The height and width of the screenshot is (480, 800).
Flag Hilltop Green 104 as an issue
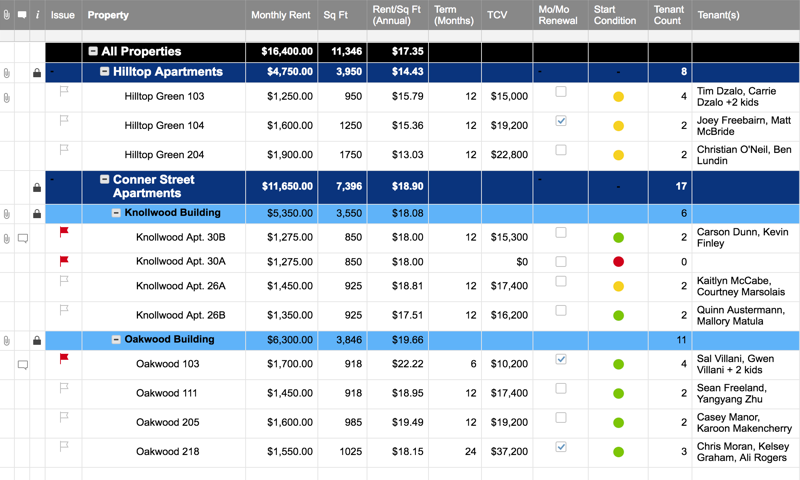pyautogui.click(x=64, y=120)
